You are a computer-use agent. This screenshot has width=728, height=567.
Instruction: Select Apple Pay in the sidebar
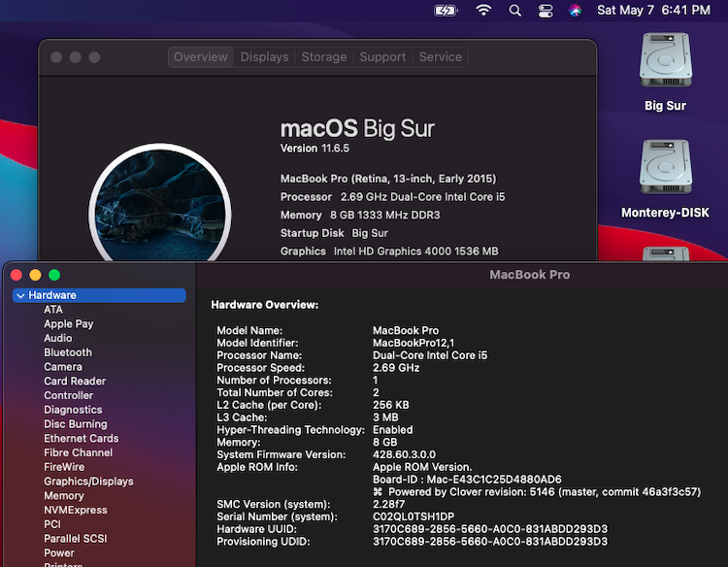[x=69, y=324]
